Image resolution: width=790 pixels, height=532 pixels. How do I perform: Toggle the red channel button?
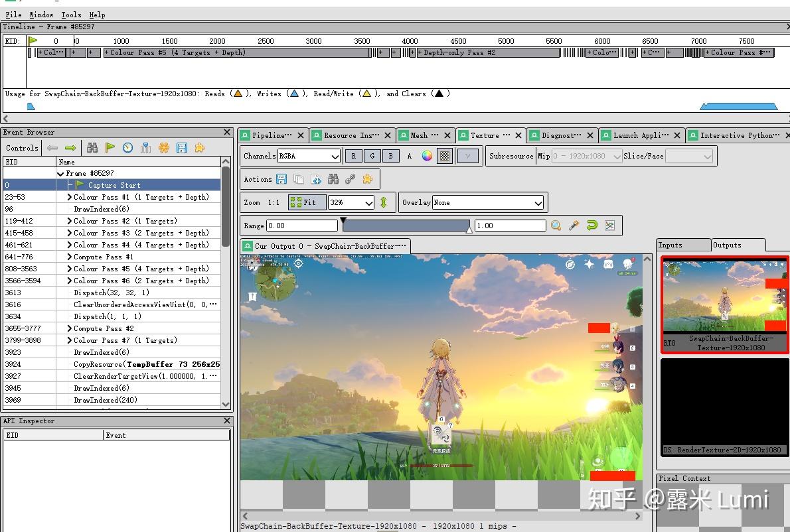coord(353,155)
